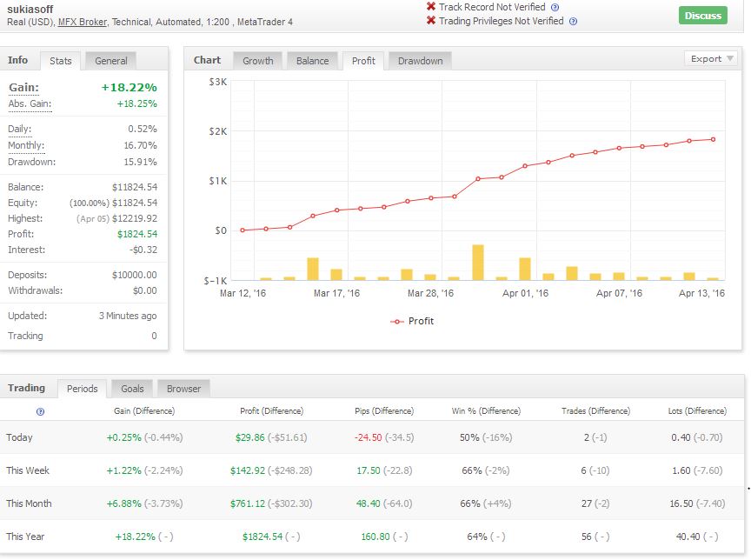Click the Gain (Difference) column header
751x560 pixels.
(x=144, y=411)
